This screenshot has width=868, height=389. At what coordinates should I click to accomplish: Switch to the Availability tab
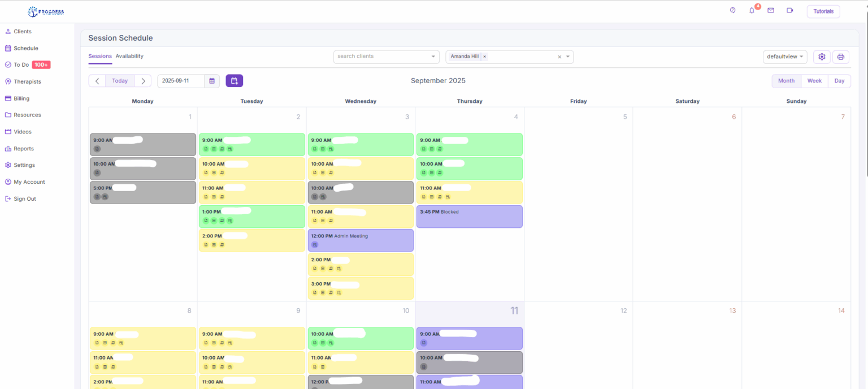[129, 56]
